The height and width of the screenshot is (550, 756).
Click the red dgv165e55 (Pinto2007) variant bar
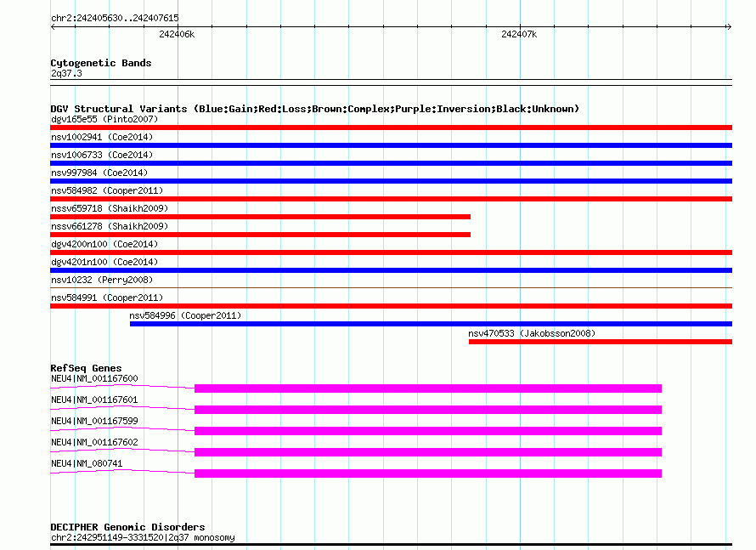click(x=391, y=128)
